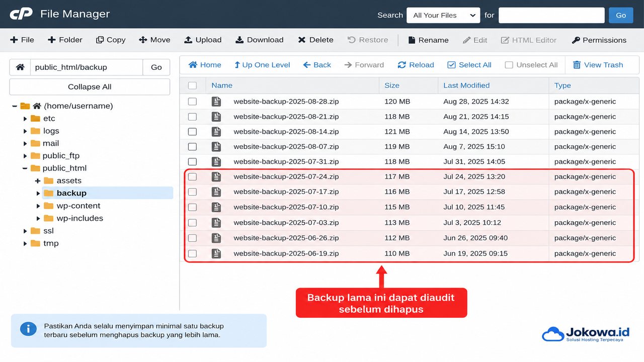The width and height of the screenshot is (644, 362).
Task: Create a new file with +File
Action: point(22,40)
